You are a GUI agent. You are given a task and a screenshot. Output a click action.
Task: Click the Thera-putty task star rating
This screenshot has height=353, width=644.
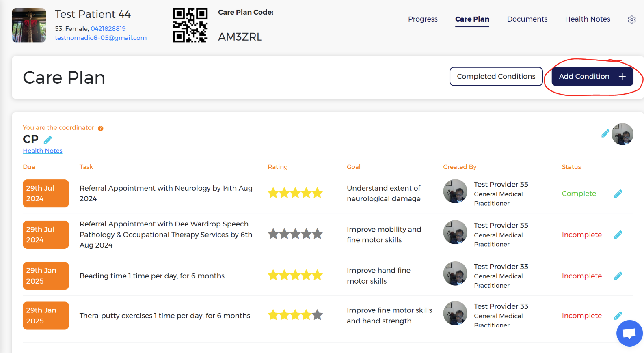pos(295,315)
